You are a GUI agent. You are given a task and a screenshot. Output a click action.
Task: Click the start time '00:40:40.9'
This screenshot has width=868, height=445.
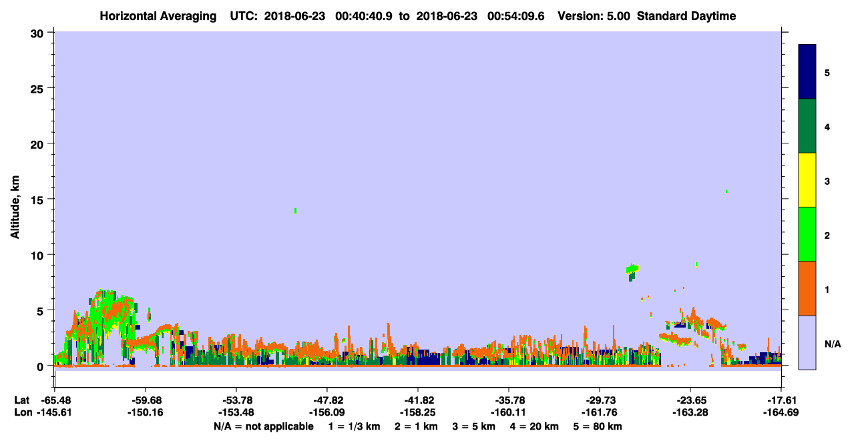(363, 16)
